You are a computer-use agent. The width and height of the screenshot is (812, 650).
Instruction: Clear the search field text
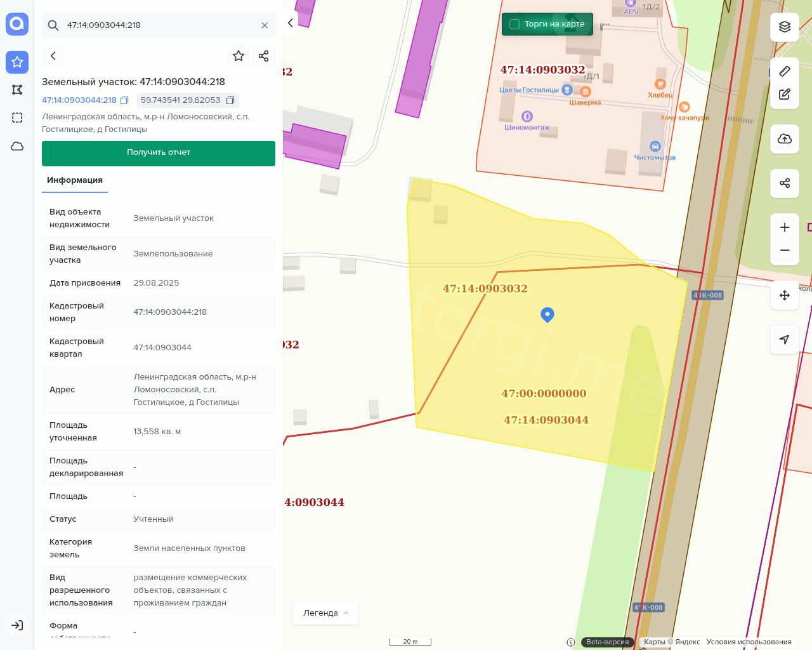click(x=265, y=25)
